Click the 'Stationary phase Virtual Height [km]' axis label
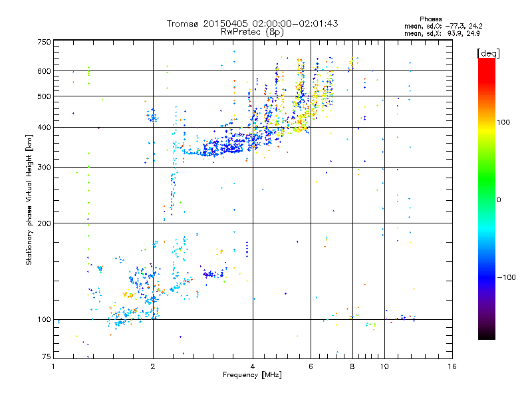532x399 pixels. point(29,199)
